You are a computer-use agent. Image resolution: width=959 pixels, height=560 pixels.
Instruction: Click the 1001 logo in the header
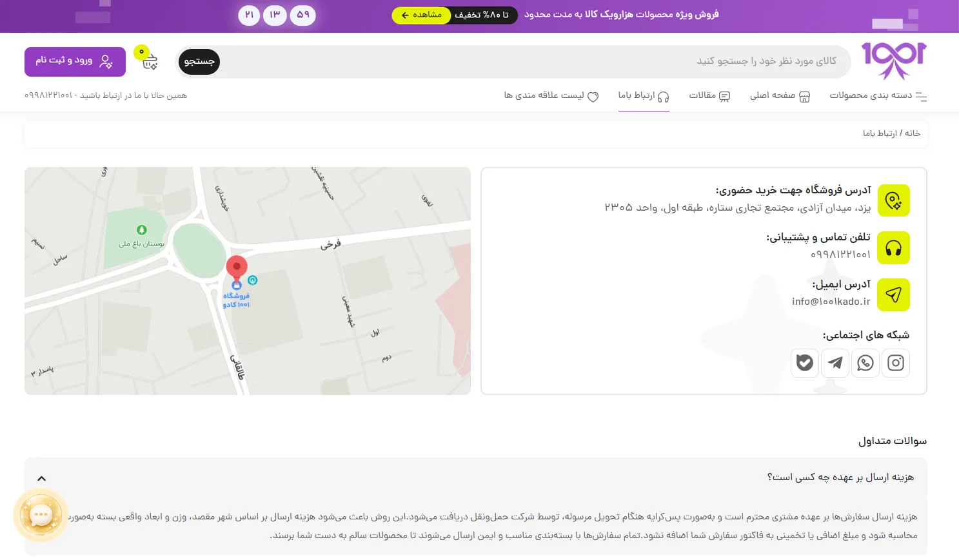tap(894, 61)
